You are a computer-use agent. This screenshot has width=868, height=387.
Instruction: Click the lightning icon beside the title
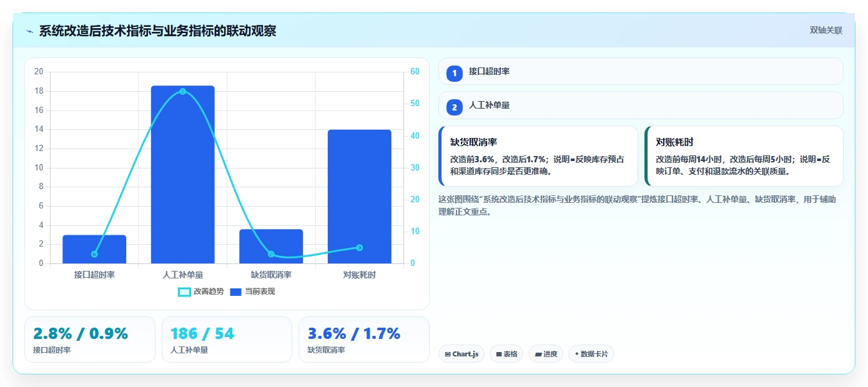click(30, 31)
